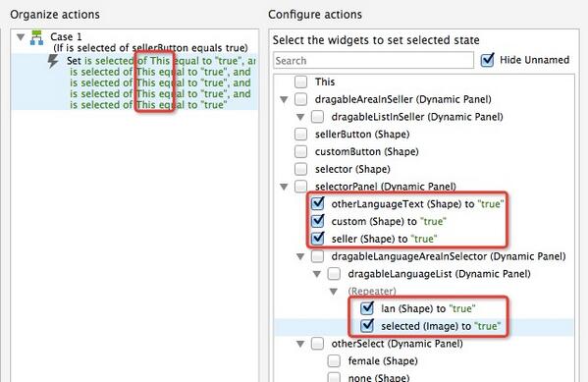Check the female (Shape) checkbox

tap(334, 361)
